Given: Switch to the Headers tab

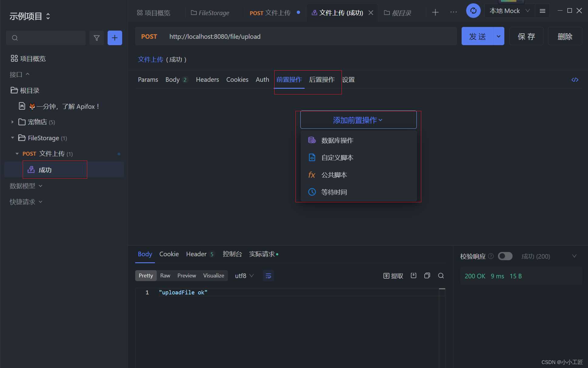Looking at the screenshot, I should (x=207, y=80).
